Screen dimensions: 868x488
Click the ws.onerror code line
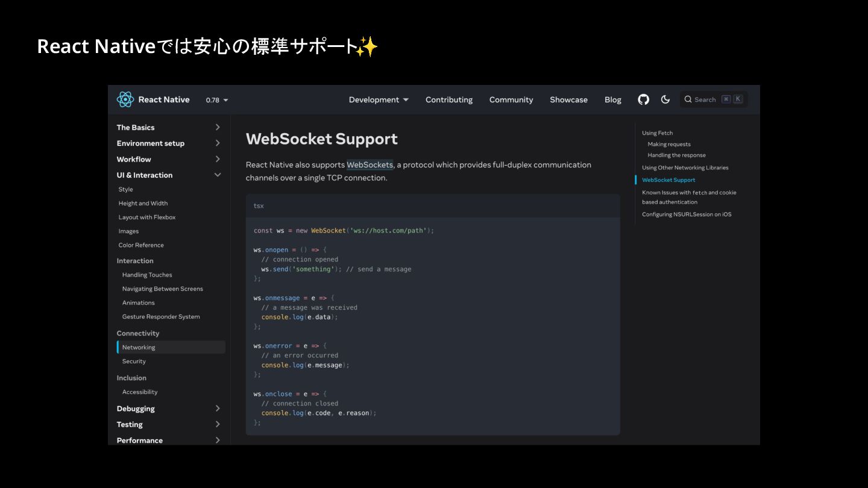click(x=290, y=346)
